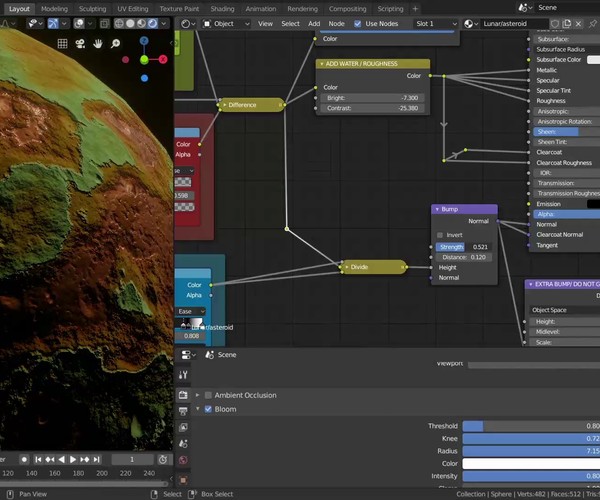The height and width of the screenshot is (500, 600).
Task: Open the Shading workspace tab
Action: pyautogui.click(x=222, y=8)
